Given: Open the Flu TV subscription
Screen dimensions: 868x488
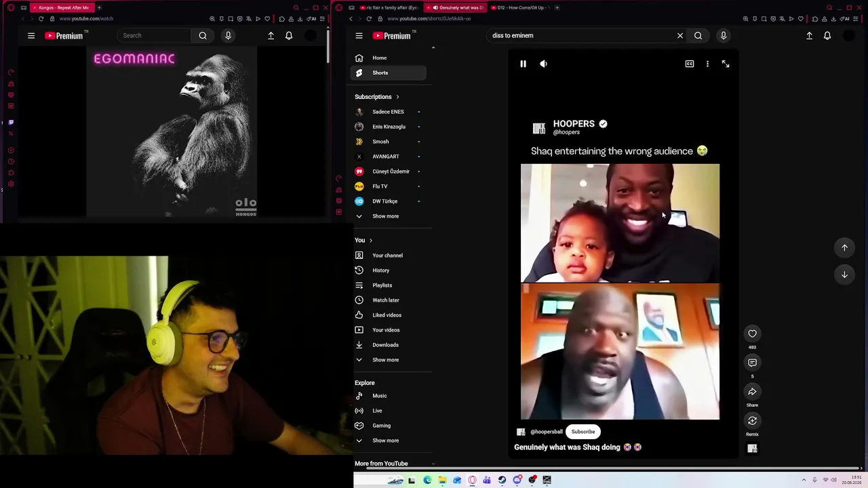Looking at the screenshot, I should (x=389, y=186).
